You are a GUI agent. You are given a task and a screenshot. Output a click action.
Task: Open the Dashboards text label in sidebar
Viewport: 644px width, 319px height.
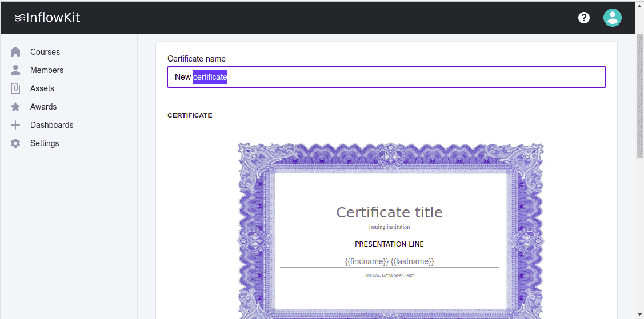(x=52, y=125)
